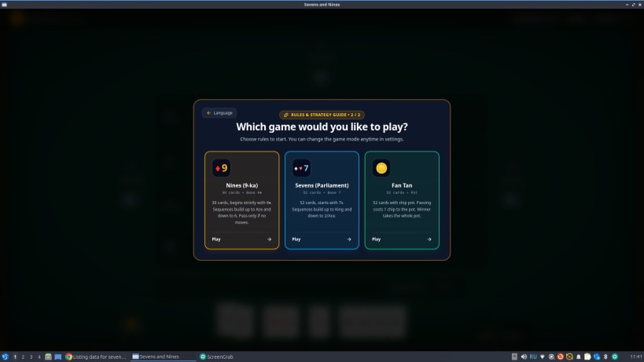This screenshot has height=362, width=644.
Task: Open the Rules & Strategy Guide badge
Action: [x=322, y=115]
